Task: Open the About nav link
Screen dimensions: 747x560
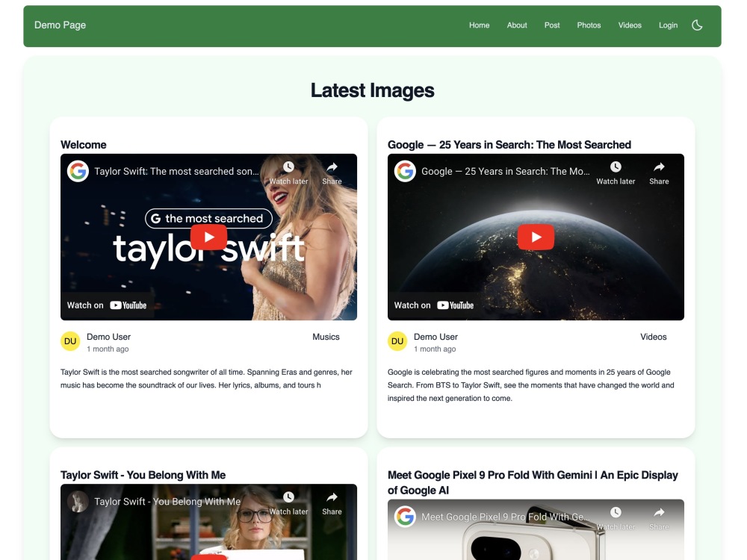Action: (516, 25)
